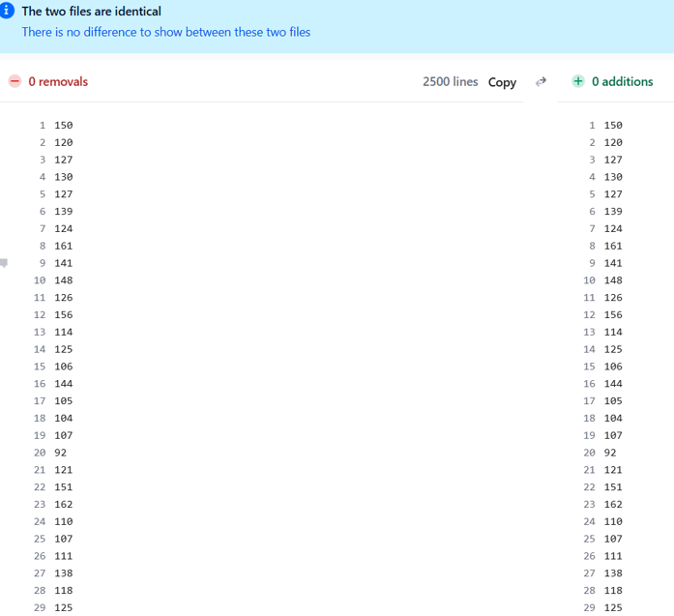Click value 162 on line 23, left pane

(63, 504)
